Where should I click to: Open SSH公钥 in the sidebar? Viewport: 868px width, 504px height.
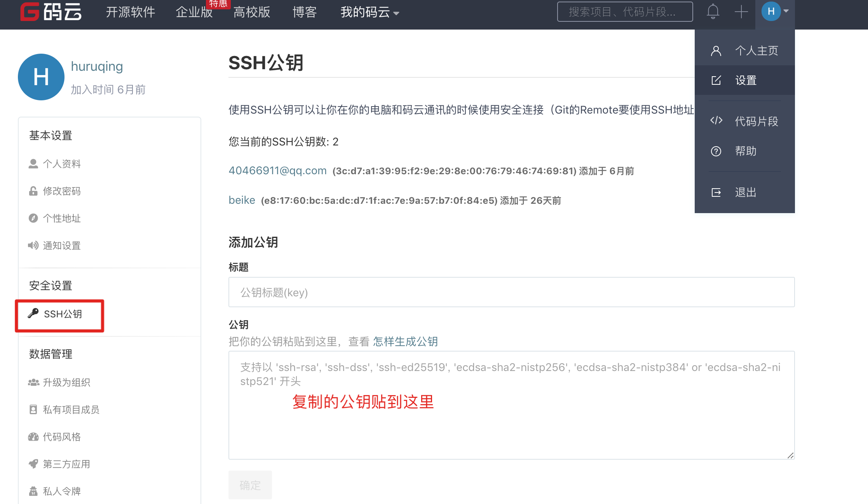pos(63,314)
